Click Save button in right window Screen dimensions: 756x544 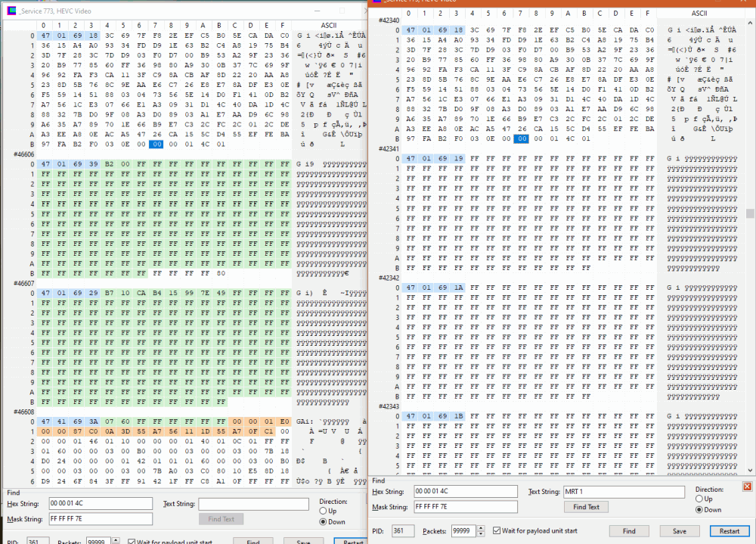(x=680, y=531)
